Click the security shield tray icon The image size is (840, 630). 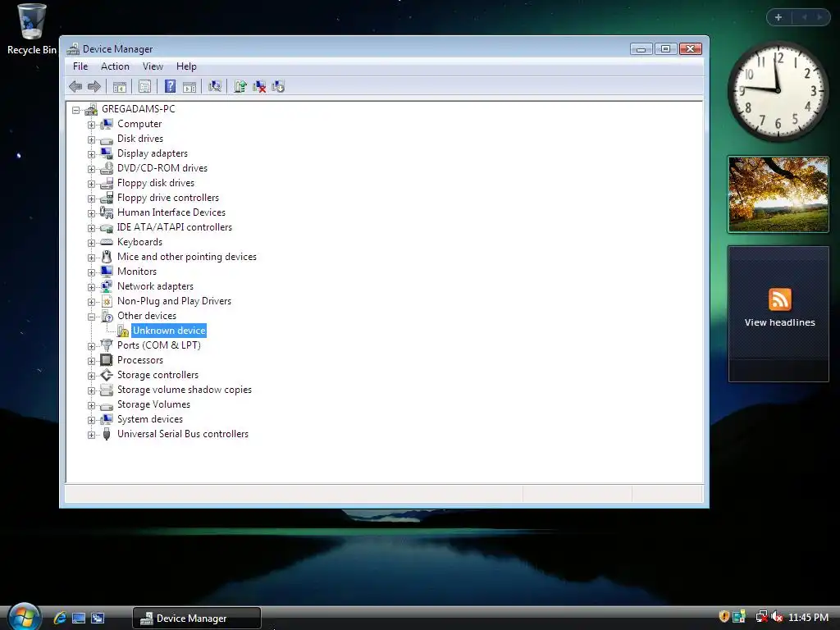point(724,617)
